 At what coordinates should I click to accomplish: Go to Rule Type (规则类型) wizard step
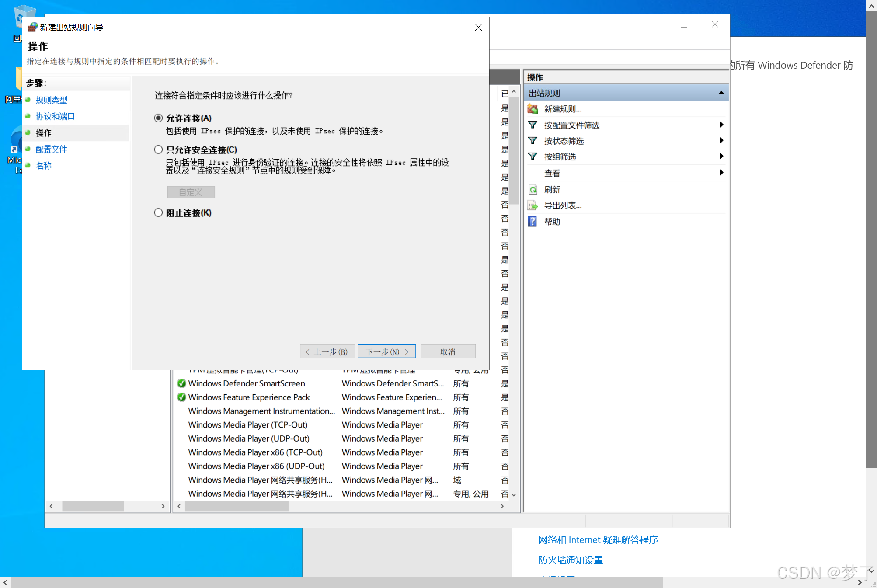[51, 100]
